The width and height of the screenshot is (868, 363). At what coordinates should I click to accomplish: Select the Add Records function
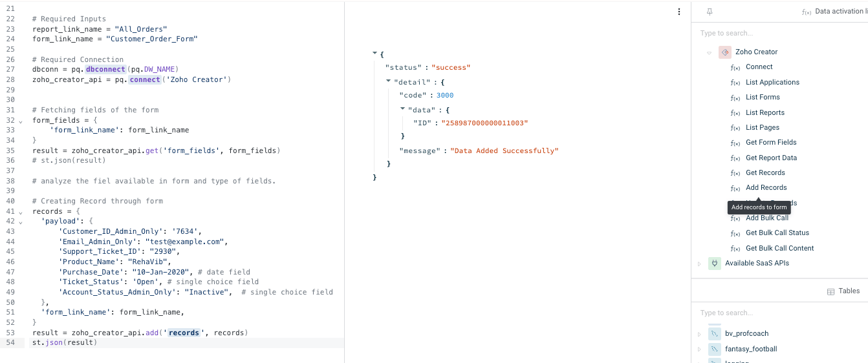tap(766, 188)
